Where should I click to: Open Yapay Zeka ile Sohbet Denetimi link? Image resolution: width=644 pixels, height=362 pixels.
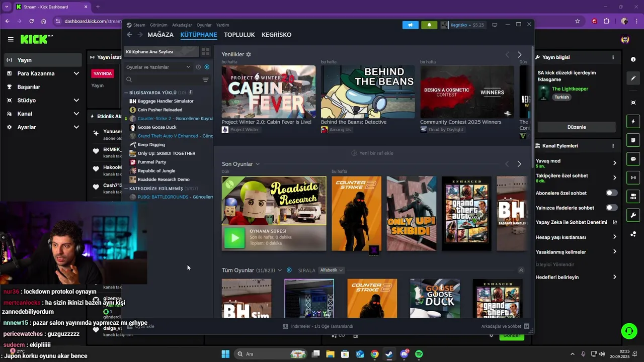[x=576, y=222]
